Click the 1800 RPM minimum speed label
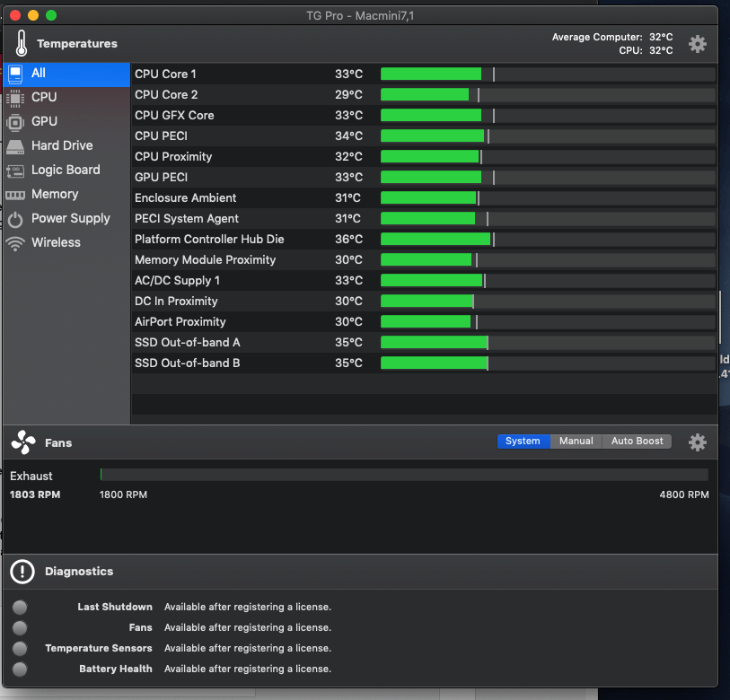The image size is (730, 700). click(x=123, y=494)
